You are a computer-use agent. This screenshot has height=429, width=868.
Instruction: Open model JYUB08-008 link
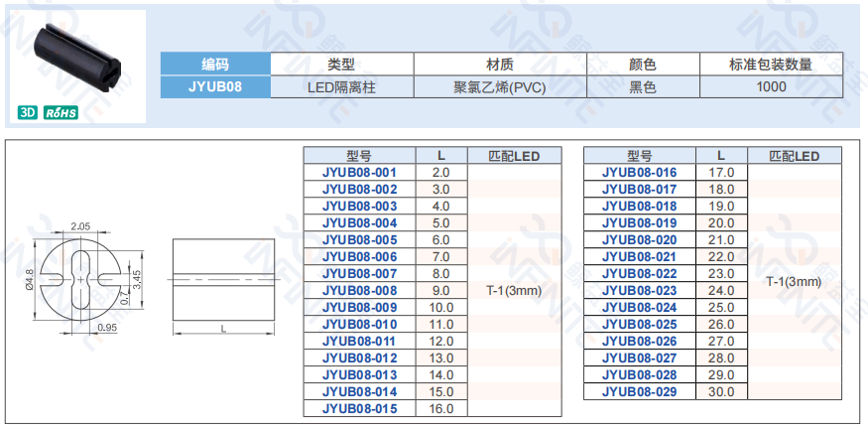coord(359,291)
